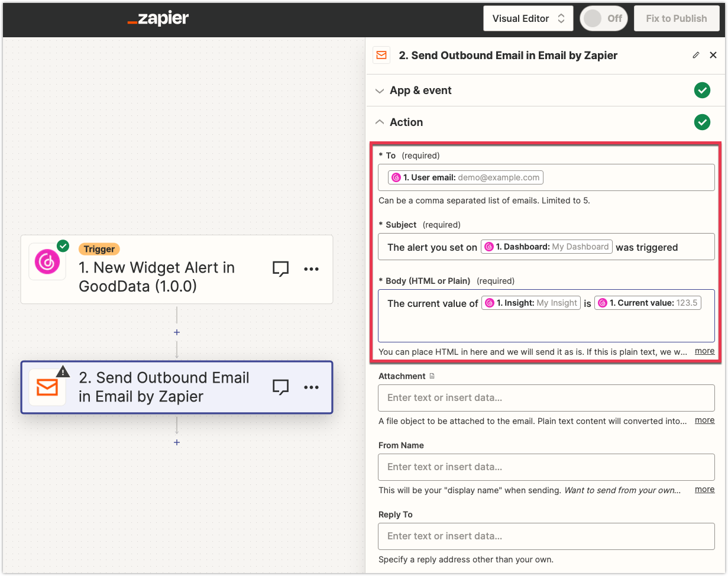The height and width of the screenshot is (576, 728).
Task: Click the Body text area
Action: (546, 316)
